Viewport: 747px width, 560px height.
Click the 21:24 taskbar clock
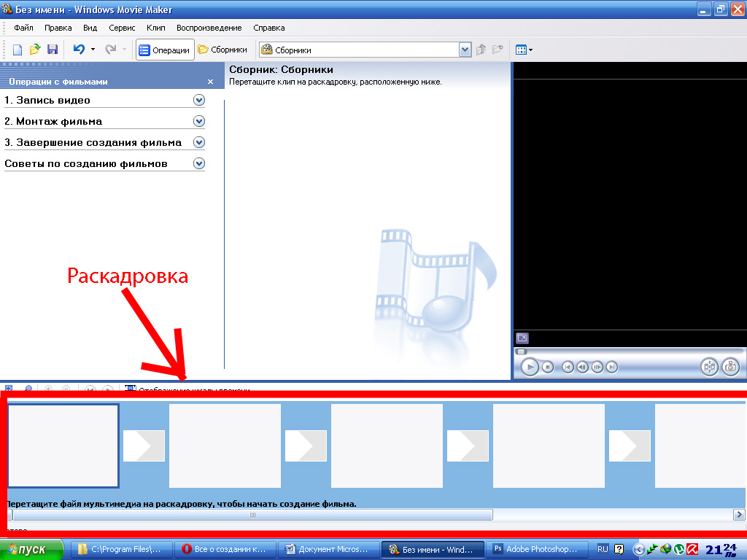[x=721, y=550]
